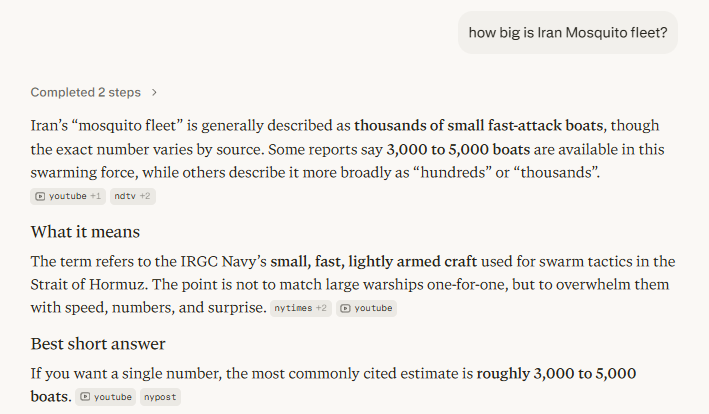The height and width of the screenshot is (414, 709).
Task: Open the nytimes +2 source chip
Action: [301, 308]
